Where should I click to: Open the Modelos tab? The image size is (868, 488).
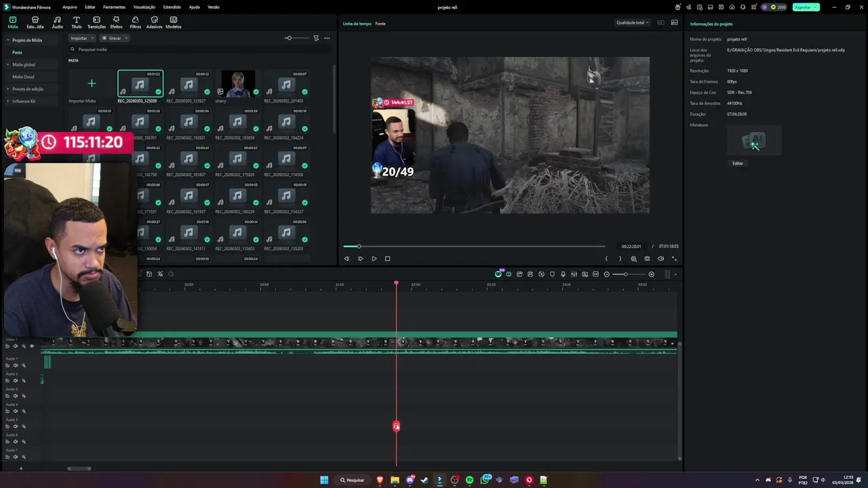(x=174, y=22)
